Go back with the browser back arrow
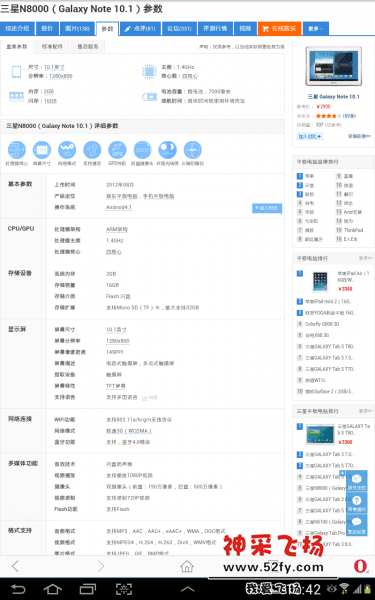This screenshot has width=375, height=600. coord(15,566)
